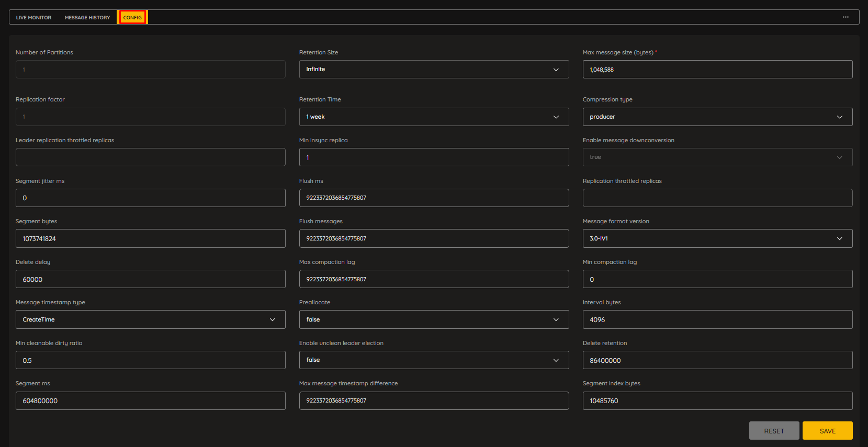This screenshot has width=868, height=447.
Task: Click Leader replication throttled replicas field
Action: 150,157
